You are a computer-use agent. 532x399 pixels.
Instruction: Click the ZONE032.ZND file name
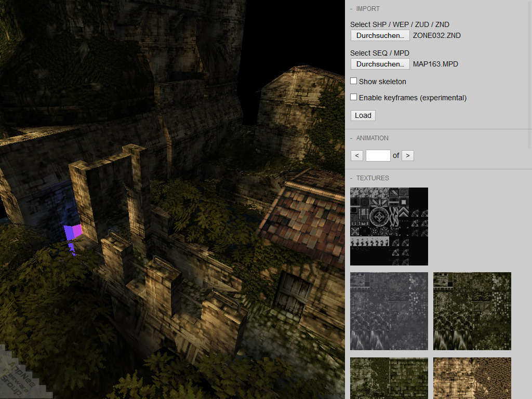(x=436, y=36)
